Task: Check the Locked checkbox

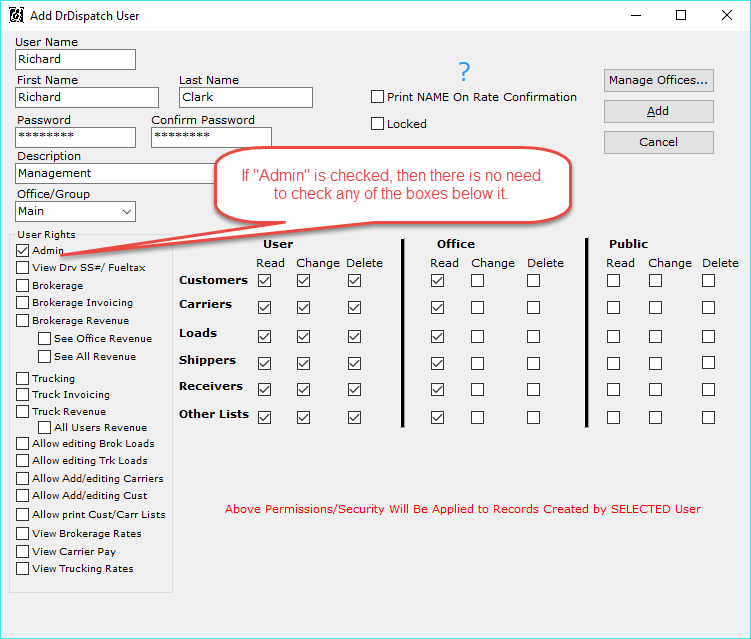Action: (377, 124)
